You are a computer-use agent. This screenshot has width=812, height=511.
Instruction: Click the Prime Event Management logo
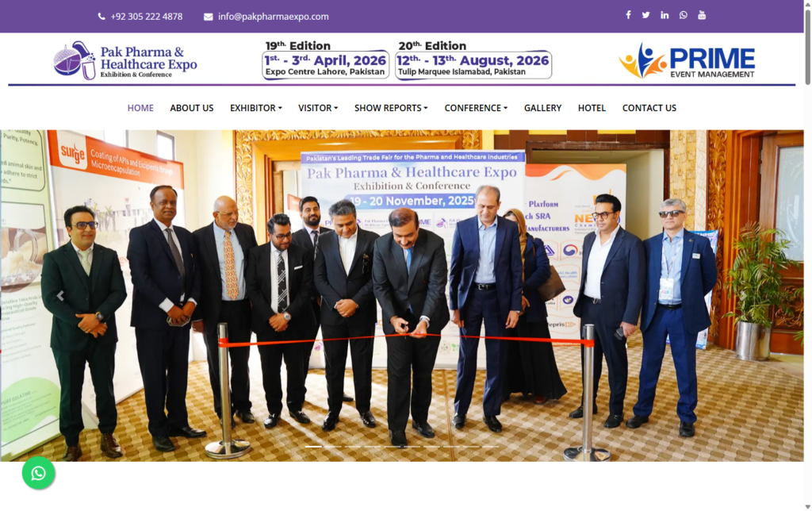tap(687, 61)
